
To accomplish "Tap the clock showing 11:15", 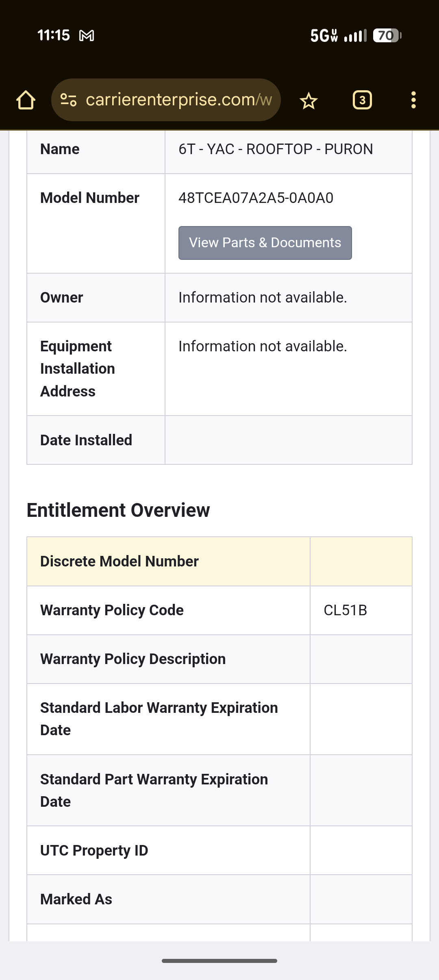I will pos(54,35).
